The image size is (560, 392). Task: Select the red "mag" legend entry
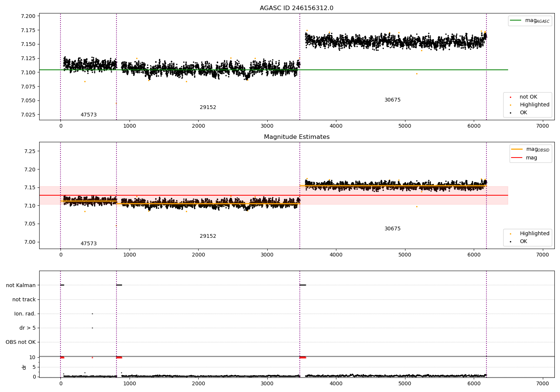[x=525, y=158]
